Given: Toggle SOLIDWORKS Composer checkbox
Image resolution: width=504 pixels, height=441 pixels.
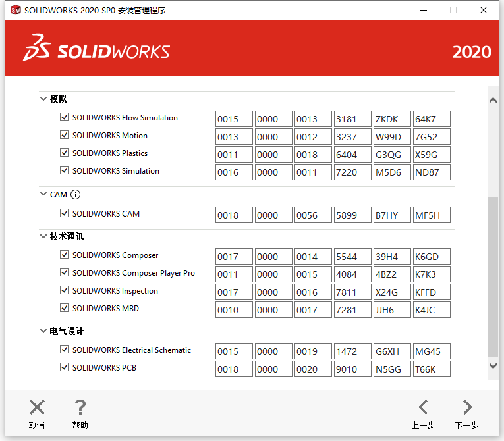Looking at the screenshot, I should point(65,254).
